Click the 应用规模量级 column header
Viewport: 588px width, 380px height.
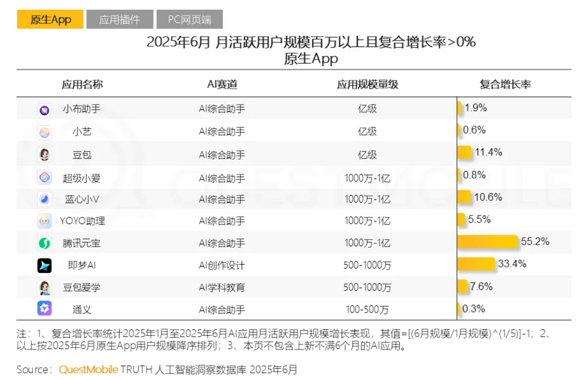[367, 85]
